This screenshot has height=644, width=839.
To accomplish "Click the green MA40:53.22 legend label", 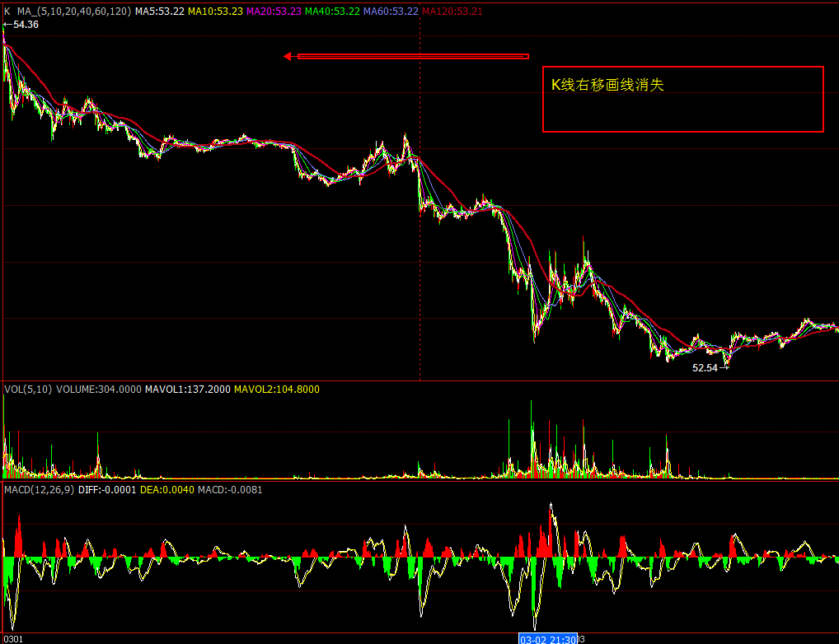I will click(333, 12).
